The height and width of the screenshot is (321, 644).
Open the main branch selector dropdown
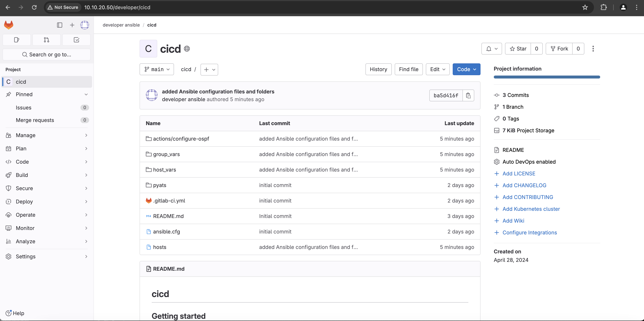click(x=157, y=69)
